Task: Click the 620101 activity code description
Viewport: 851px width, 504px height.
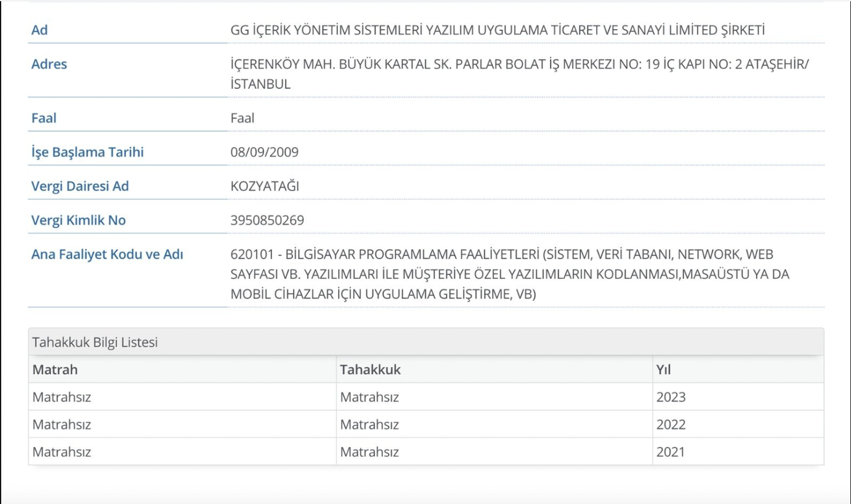Action: [x=509, y=274]
